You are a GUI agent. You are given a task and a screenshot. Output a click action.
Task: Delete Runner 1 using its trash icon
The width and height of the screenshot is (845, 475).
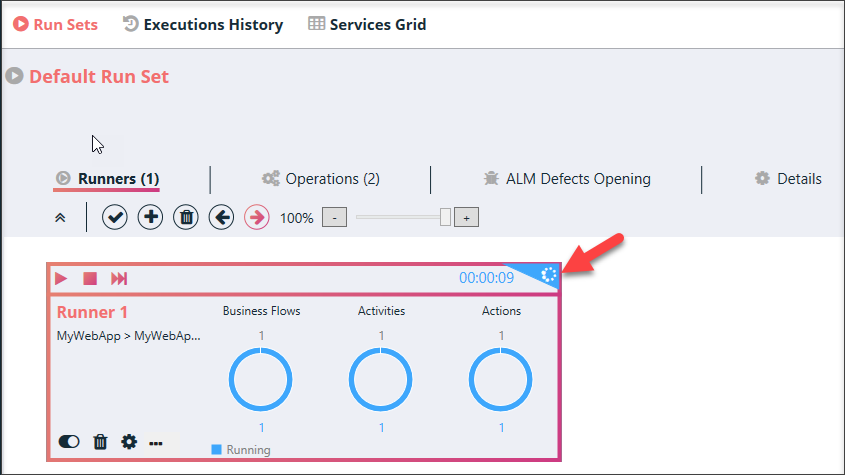100,442
